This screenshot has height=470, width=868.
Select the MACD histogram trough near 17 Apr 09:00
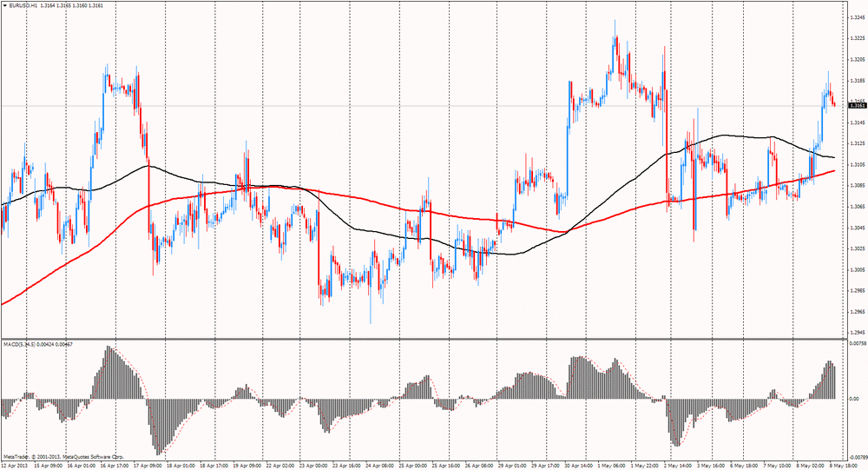(x=159, y=427)
